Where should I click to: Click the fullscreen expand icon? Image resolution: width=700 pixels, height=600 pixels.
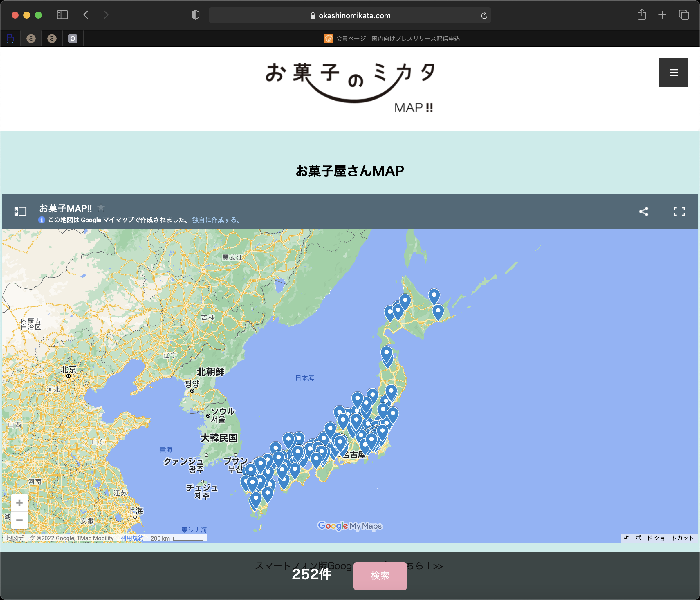(x=679, y=211)
